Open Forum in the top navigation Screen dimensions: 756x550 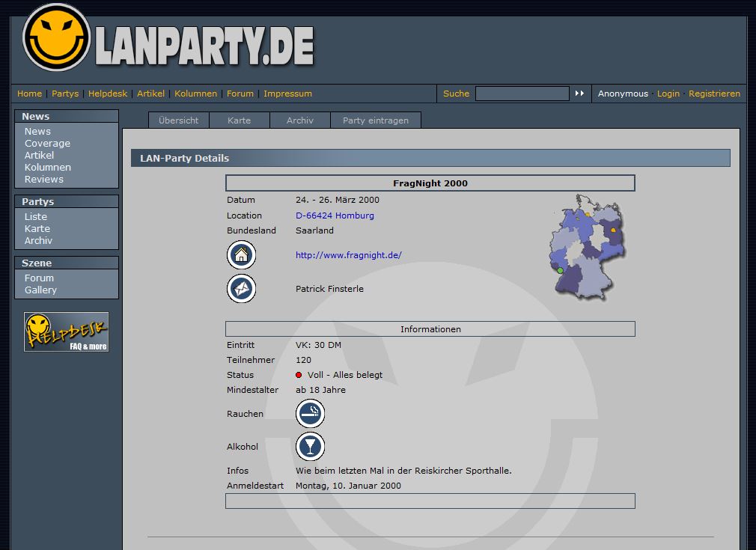click(x=240, y=94)
